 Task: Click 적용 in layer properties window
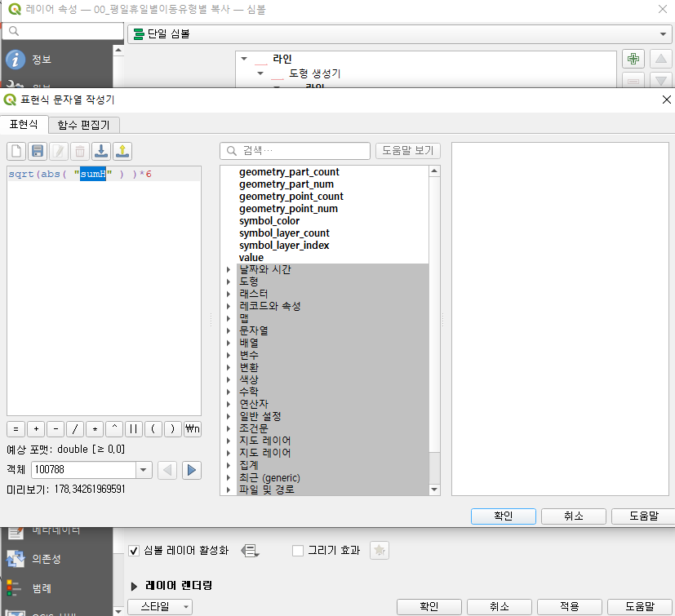(x=570, y=607)
